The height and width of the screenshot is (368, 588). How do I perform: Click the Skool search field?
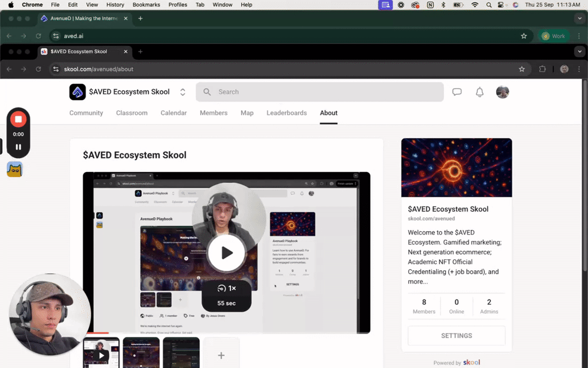[x=319, y=92]
